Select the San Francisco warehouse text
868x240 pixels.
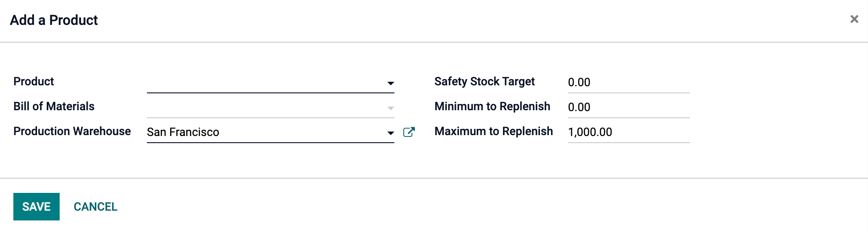tap(183, 132)
